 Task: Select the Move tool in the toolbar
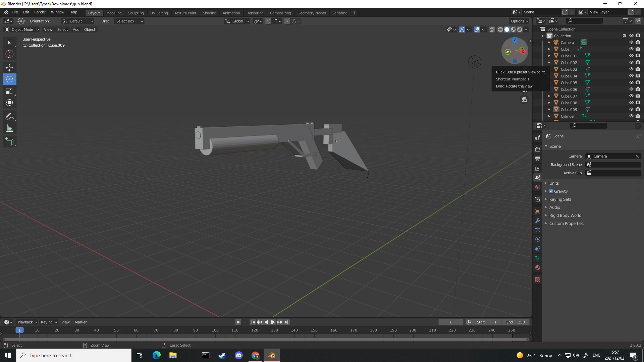coord(9,67)
